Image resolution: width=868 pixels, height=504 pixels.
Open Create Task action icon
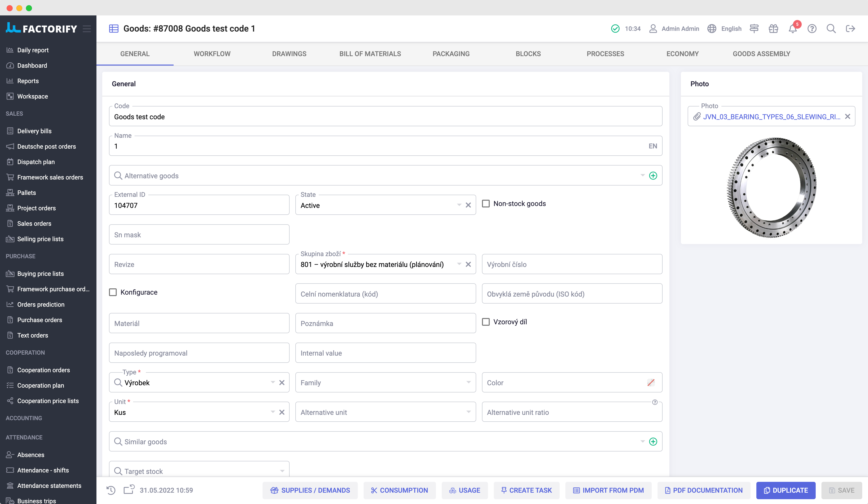pyautogui.click(x=504, y=490)
